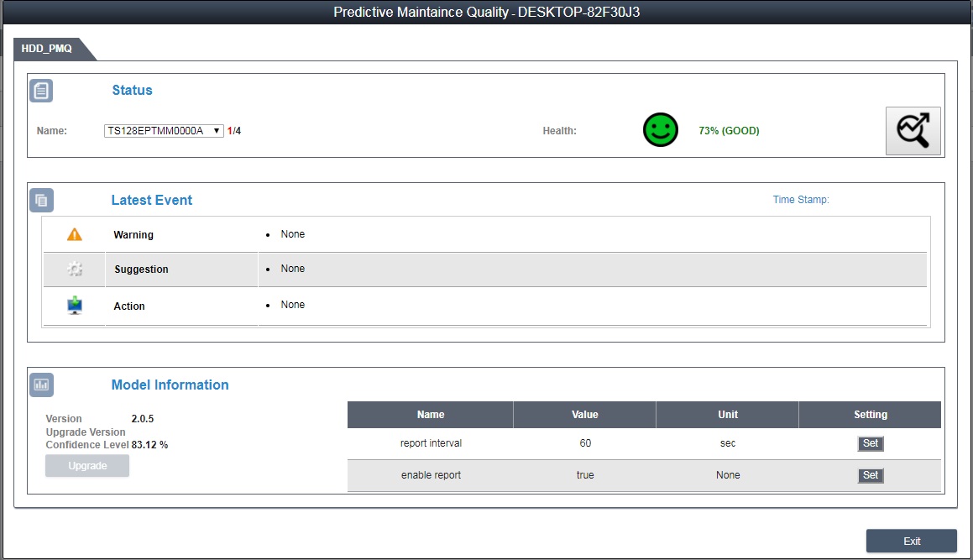Click the enable report value true
This screenshot has width=973, height=560.
pyautogui.click(x=584, y=475)
